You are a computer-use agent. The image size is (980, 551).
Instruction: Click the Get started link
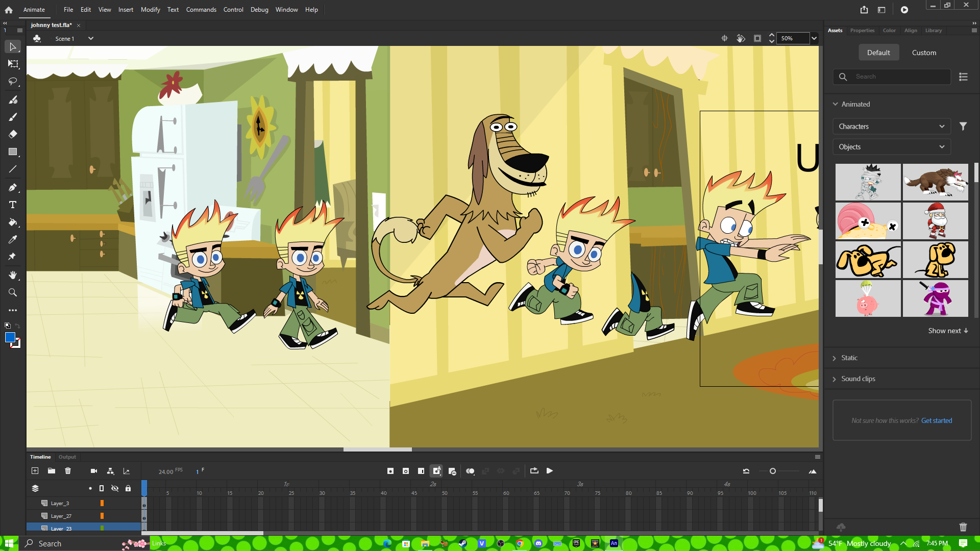pos(937,420)
